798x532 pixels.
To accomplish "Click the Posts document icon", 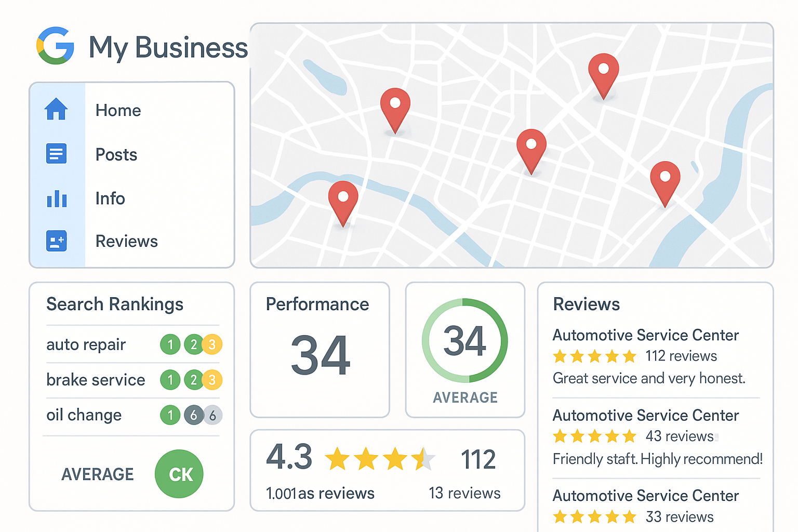I will point(56,153).
